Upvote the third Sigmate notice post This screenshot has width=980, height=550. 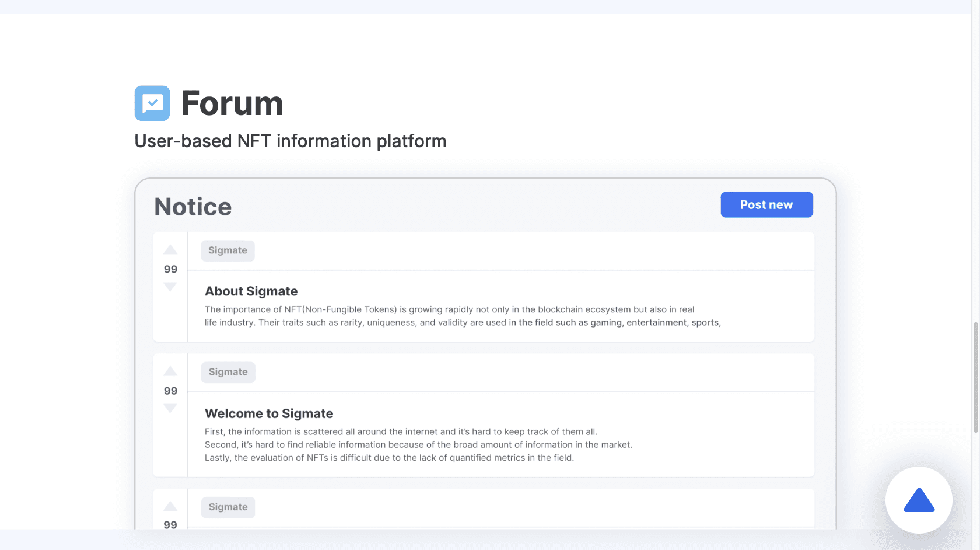click(170, 506)
